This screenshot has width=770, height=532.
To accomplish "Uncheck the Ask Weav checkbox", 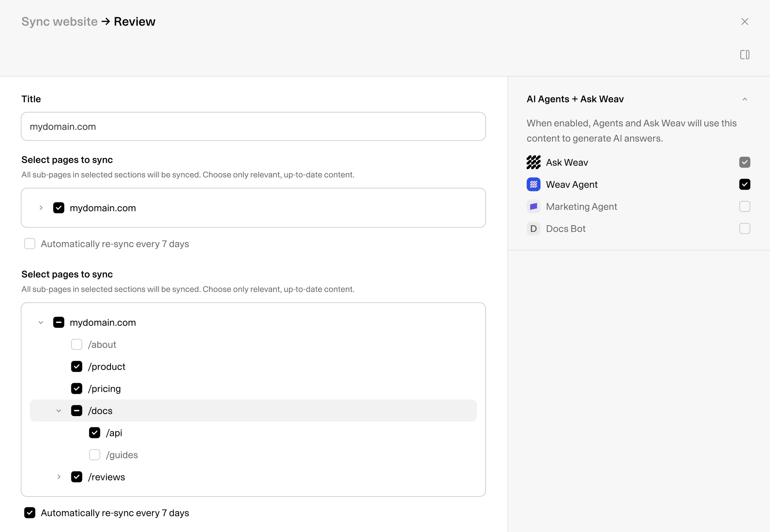I will (x=744, y=162).
